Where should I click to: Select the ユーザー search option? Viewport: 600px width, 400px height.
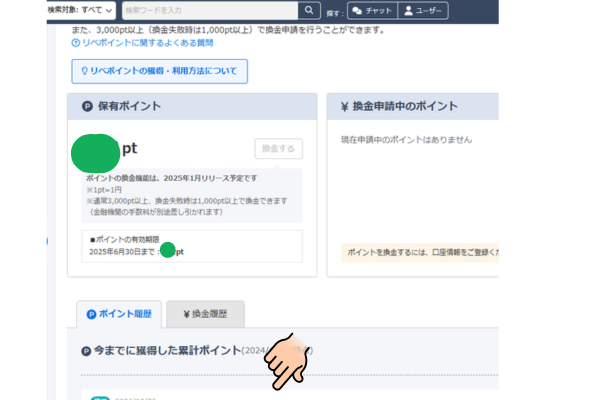coord(423,11)
